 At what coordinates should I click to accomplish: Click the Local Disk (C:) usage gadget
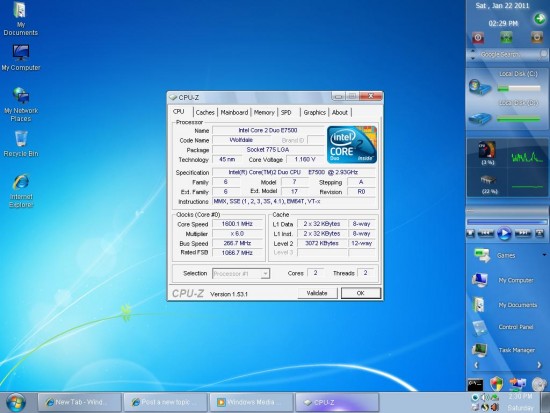coord(507,84)
